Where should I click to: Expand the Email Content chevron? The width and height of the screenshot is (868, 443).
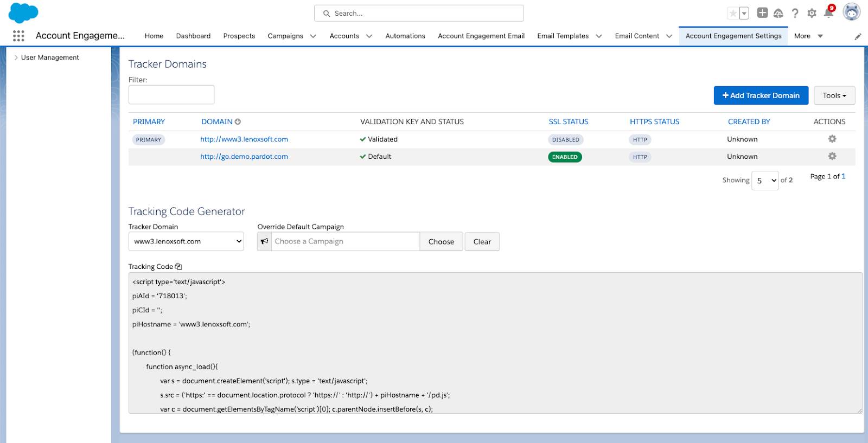(x=669, y=36)
